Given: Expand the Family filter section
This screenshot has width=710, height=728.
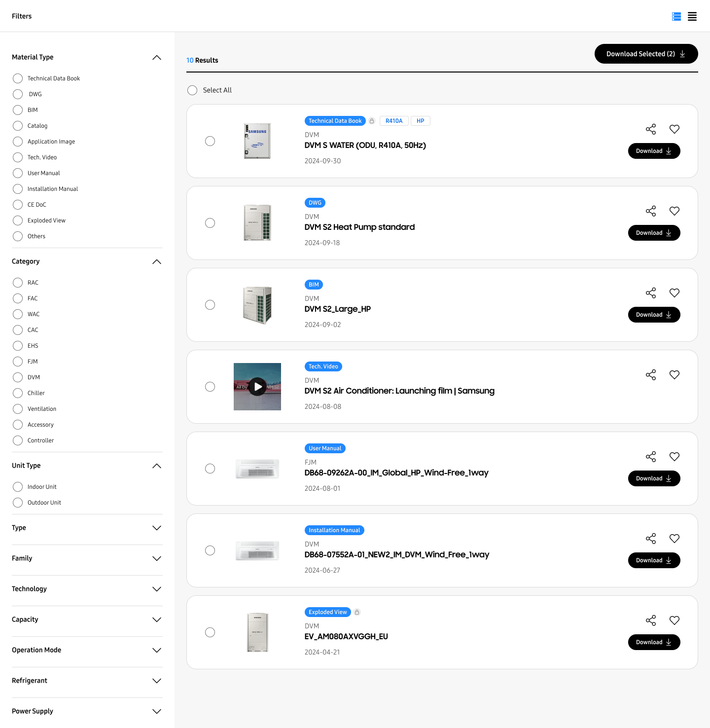Looking at the screenshot, I should 157,559.
